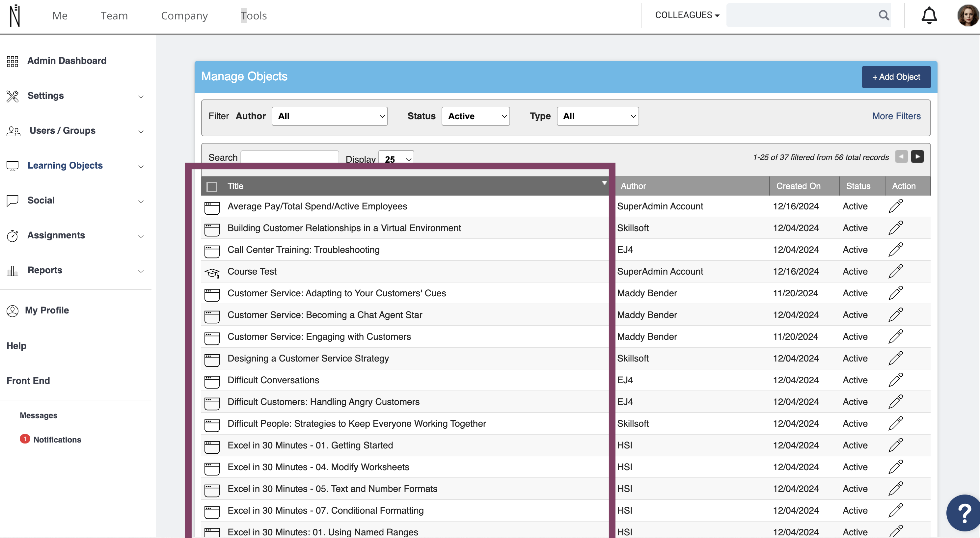Open Notifications in sidebar
This screenshot has width=980, height=538.
tap(57, 440)
